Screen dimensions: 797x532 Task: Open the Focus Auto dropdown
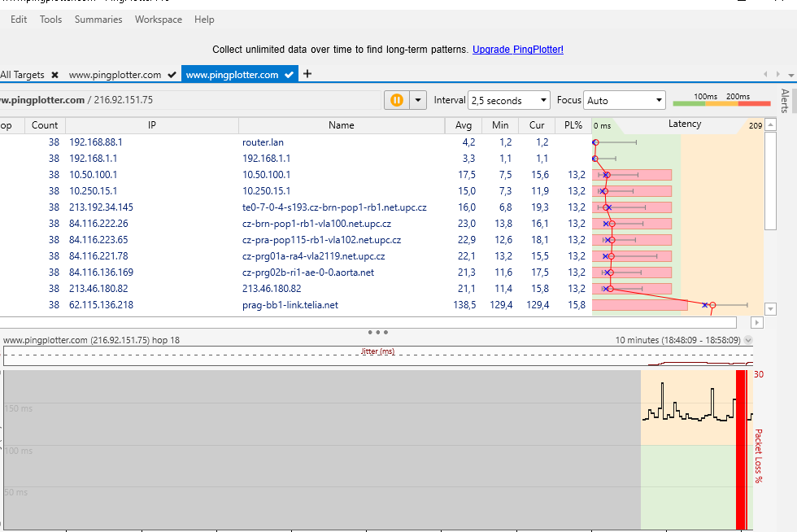pyautogui.click(x=625, y=101)
